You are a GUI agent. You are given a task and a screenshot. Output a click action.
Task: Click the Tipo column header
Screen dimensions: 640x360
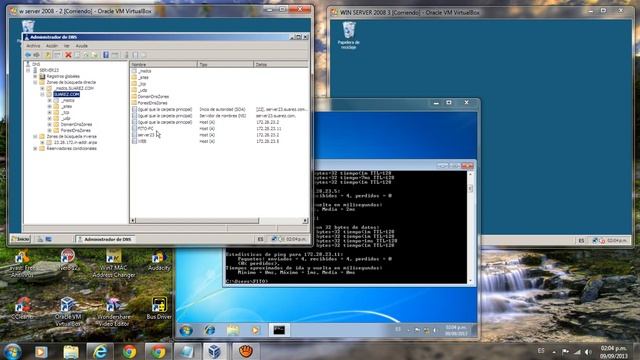coord(226,64)
